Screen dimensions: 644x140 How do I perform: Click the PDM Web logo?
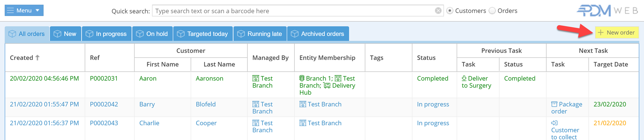click(x=607, y=11)
